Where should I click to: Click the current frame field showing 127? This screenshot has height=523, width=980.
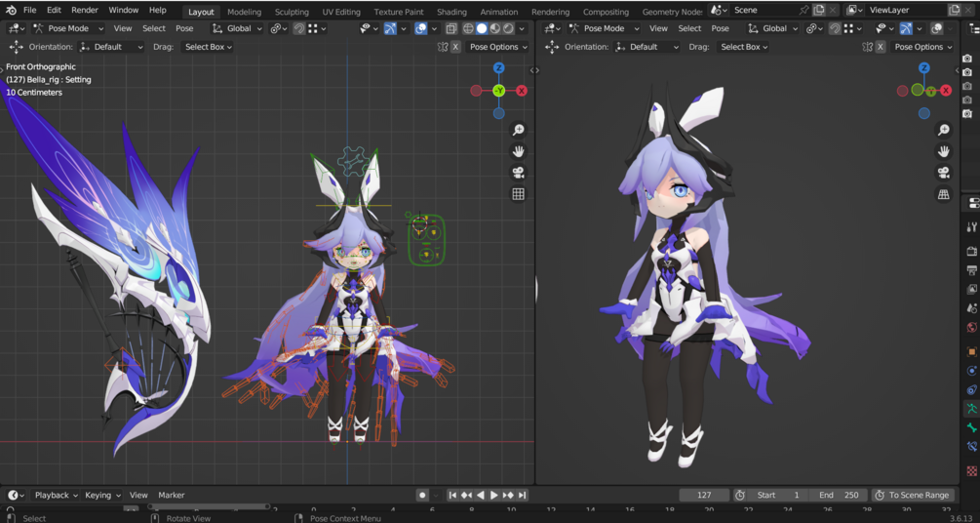coord(704,495)
